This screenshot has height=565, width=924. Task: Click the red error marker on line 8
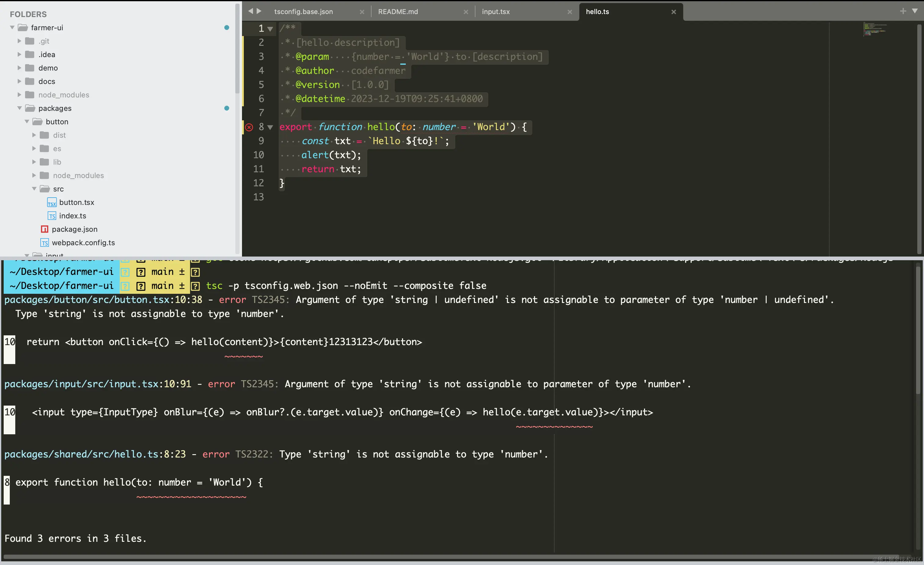pos(249,127)
